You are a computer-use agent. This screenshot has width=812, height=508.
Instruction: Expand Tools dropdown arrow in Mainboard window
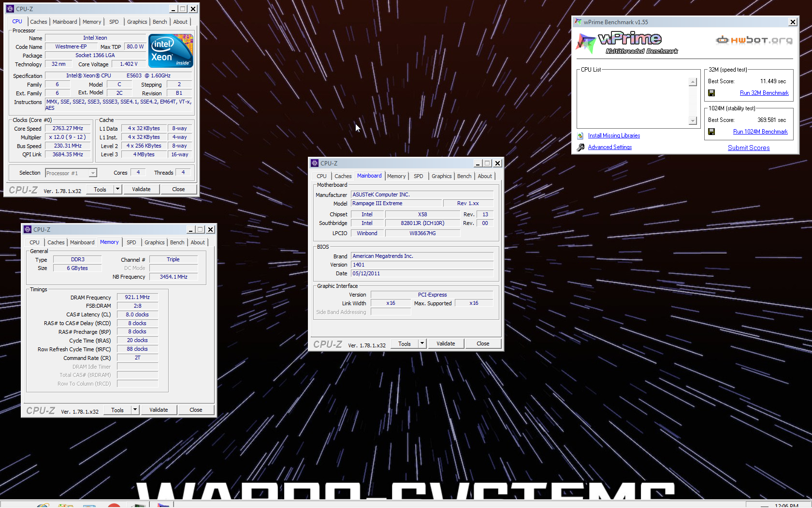pos(422,344)
